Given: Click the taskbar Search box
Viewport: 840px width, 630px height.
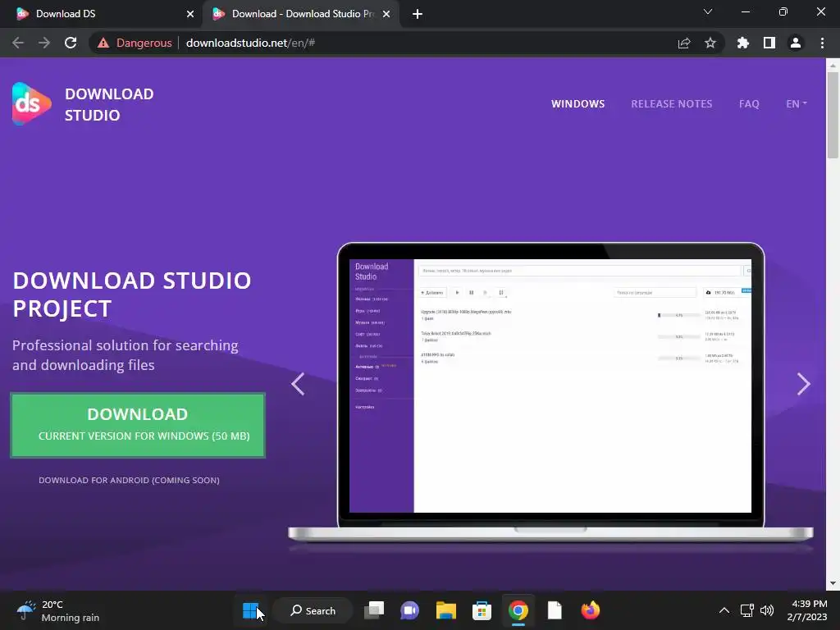Looking at the screenshot, I should [x=313, y=610].
